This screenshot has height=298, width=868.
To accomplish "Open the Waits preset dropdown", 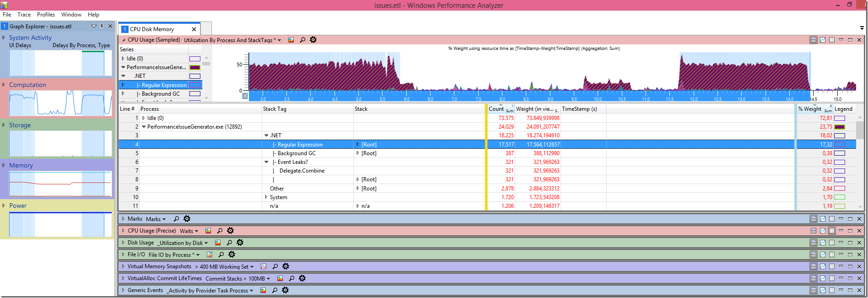I will click(189, 231).
